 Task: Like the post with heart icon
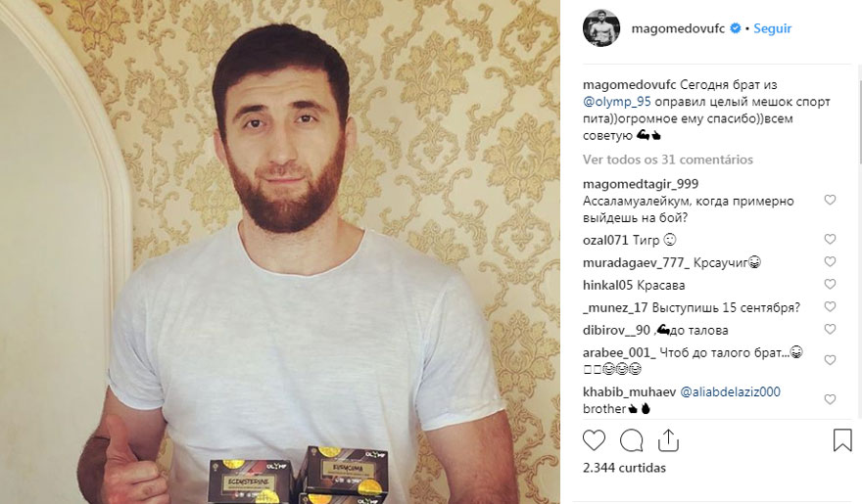594,440
